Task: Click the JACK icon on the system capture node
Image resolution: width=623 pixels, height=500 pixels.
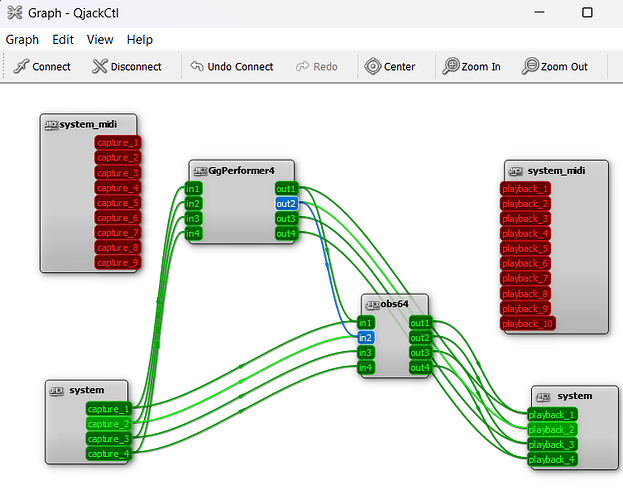Action: coord(56,391)
